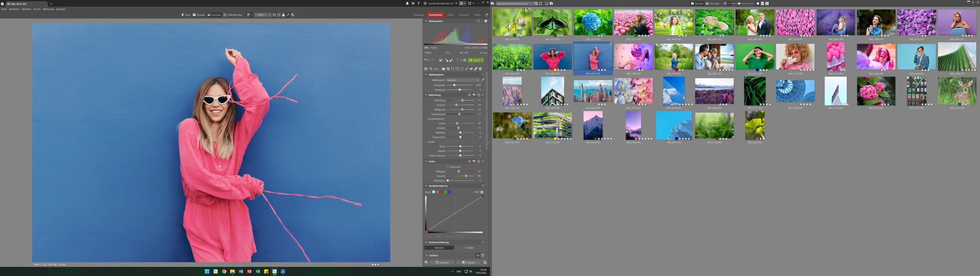Select the blue curve channel
This screenshot has height=276, width=980.
(449, 192)
